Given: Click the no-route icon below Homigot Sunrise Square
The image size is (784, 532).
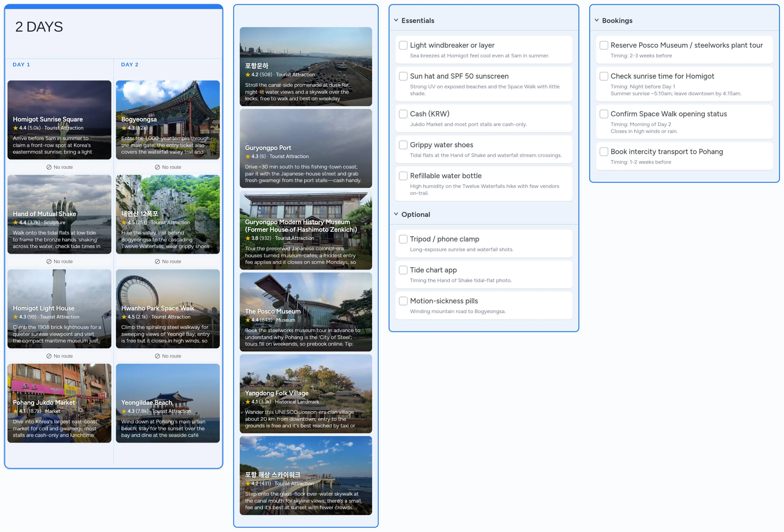Looking at the screenshot, I should (49, 167).
